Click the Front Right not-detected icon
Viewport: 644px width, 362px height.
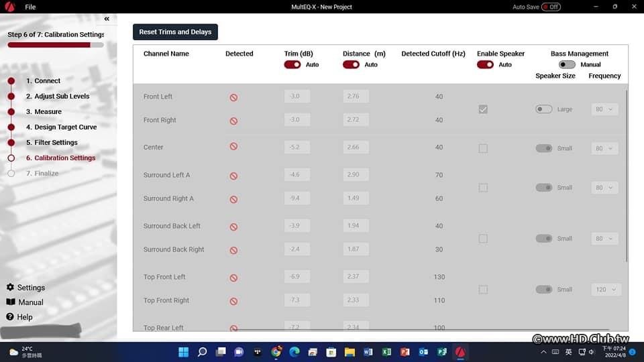coord(233,121)
